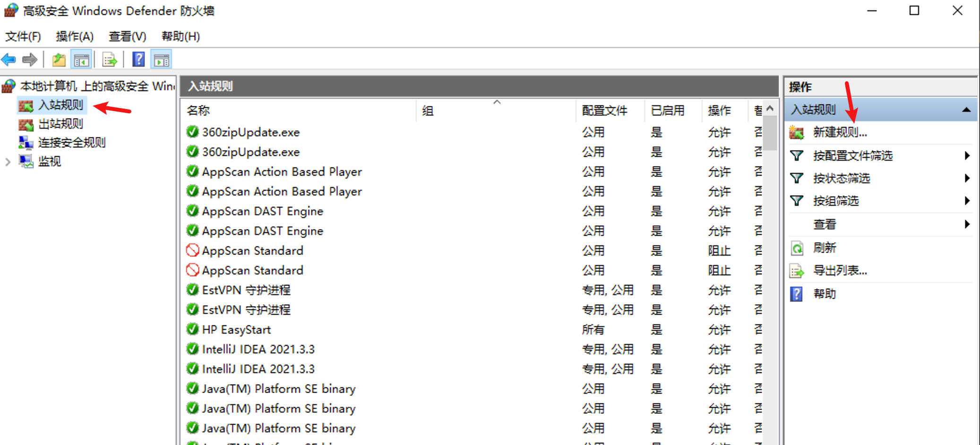Image resolution: width=980 pixels, height=445 pixels.
Task: Toggle the action pane toolbar icon
Action: click(x=161, y=60)
